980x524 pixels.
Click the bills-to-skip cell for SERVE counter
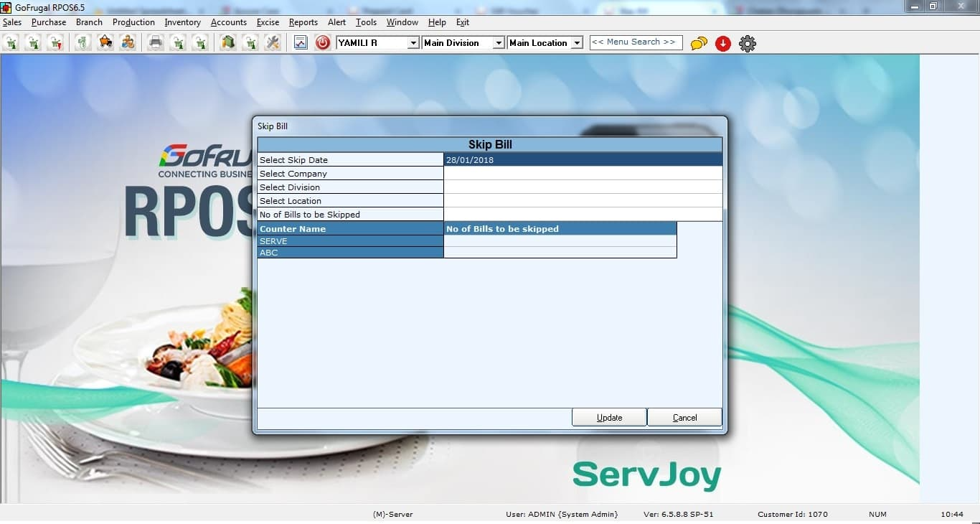click(x=560, y=241)
